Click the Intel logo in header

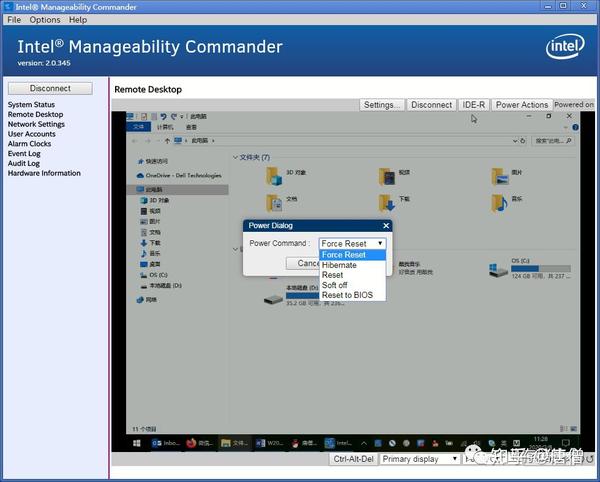pyautogui.click(x=565, y=47)
